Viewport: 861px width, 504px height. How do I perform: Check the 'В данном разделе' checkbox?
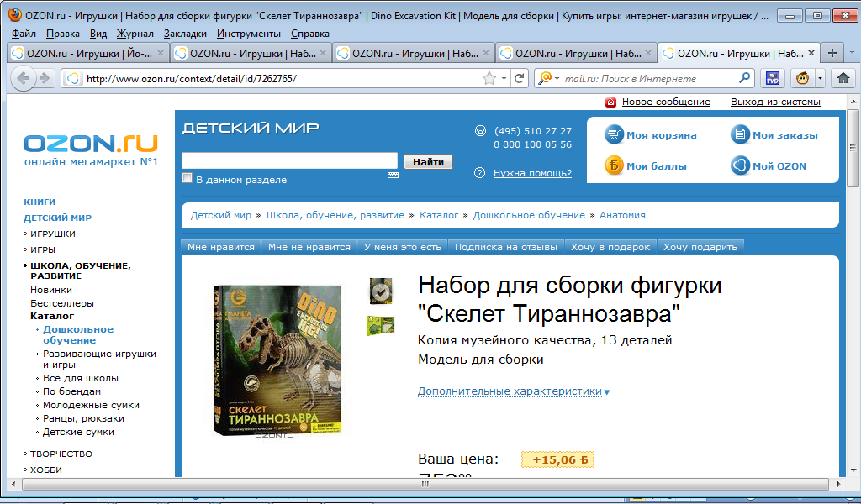coord(188,178)
